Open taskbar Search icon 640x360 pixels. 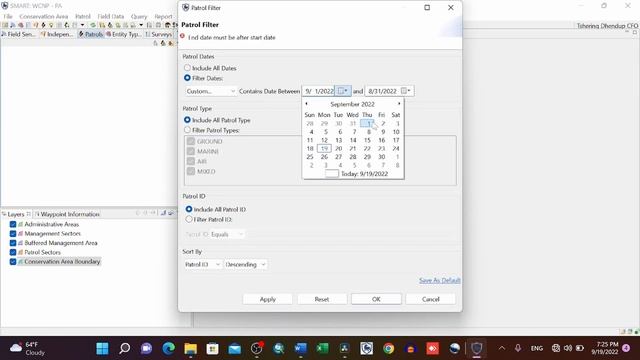click(x=124, y=348)
